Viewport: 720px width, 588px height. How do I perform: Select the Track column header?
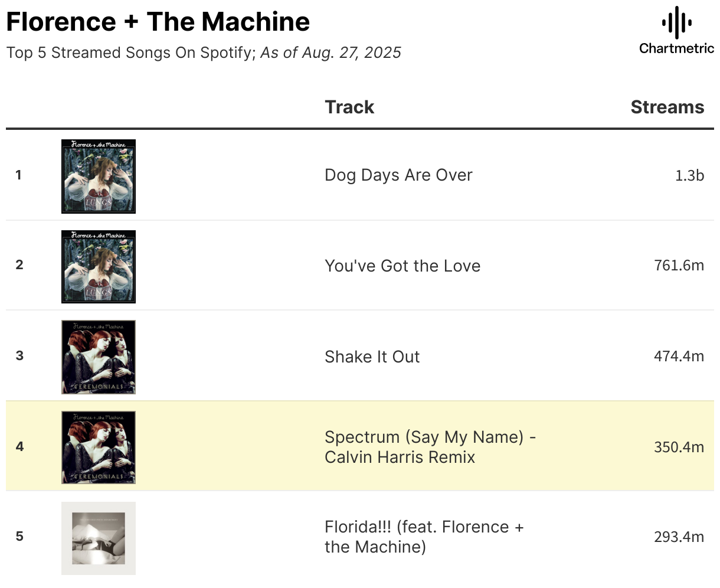pos(349,107)
